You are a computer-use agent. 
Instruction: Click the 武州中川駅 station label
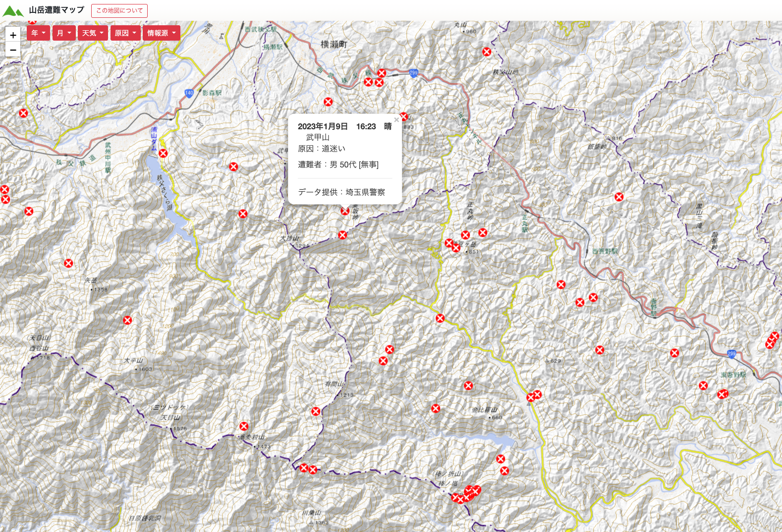pyautogui.click(x=108, y=158)
